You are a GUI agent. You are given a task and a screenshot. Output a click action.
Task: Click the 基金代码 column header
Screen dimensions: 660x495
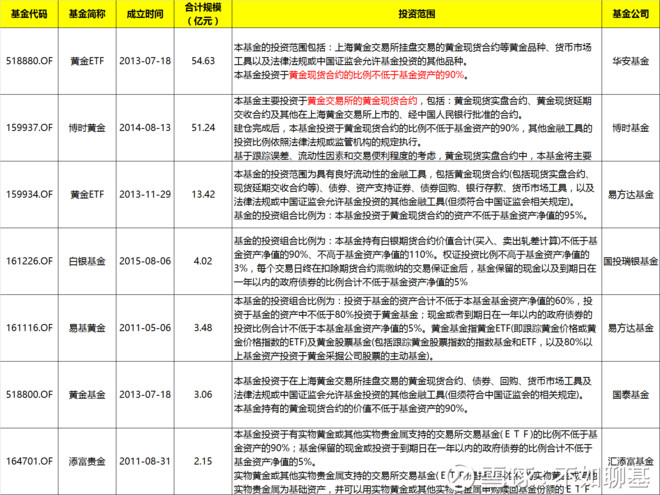pyautogui.click(x=29, y=14)
